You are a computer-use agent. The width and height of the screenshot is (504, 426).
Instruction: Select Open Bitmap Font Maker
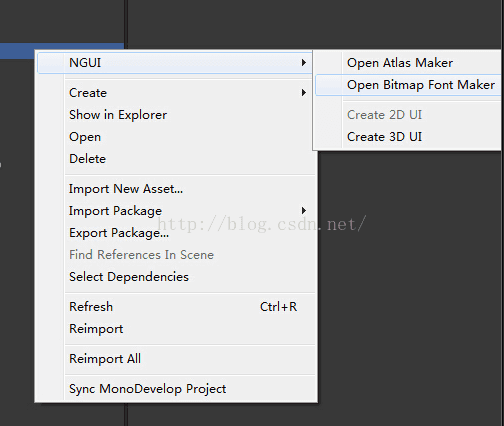[x=408, y=85]
